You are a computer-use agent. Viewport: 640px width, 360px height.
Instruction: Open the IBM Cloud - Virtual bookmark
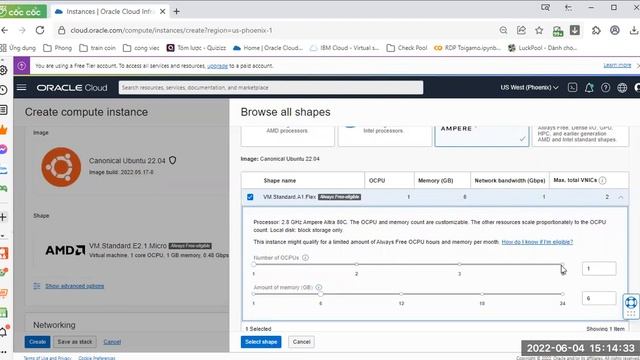344,48
